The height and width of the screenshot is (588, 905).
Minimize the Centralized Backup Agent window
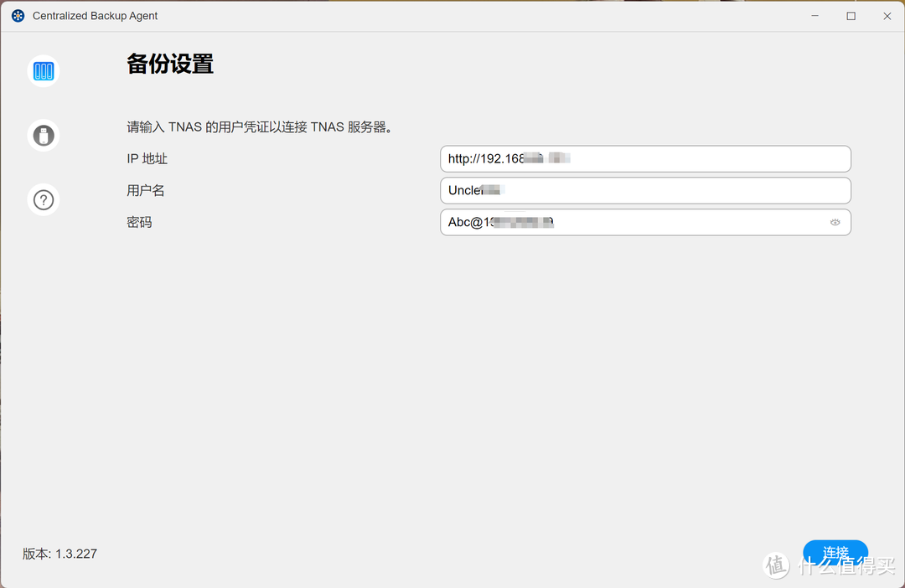[x=814, y=16]
